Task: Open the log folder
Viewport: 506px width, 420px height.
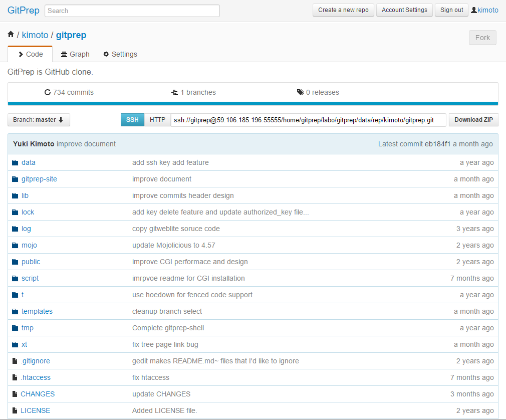Action: click(x=26, y=229)
